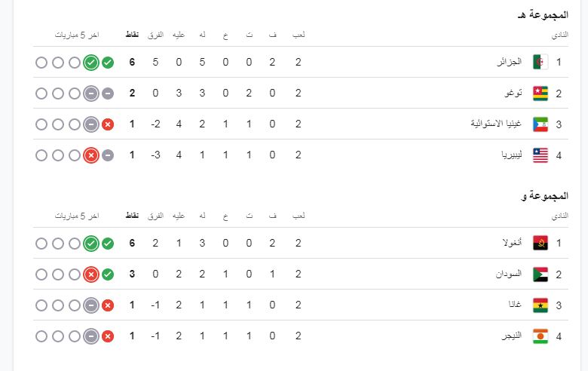The width and height of the screenshot is (588, 371).
Task: Click the Liberia flag icon
Action: click(541, 155)
